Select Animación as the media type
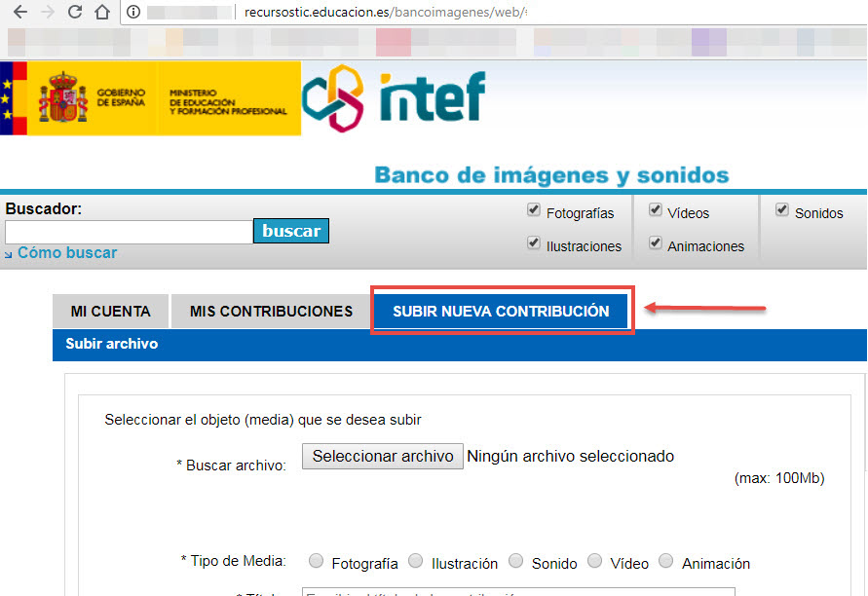868x596 pixels. (665, 561)
